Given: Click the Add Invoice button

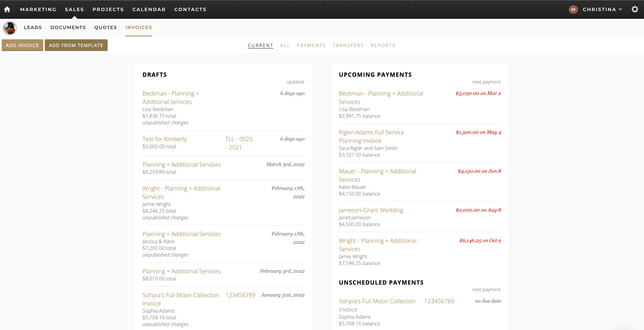Looking at the screenshot, I should coord(22,45).
